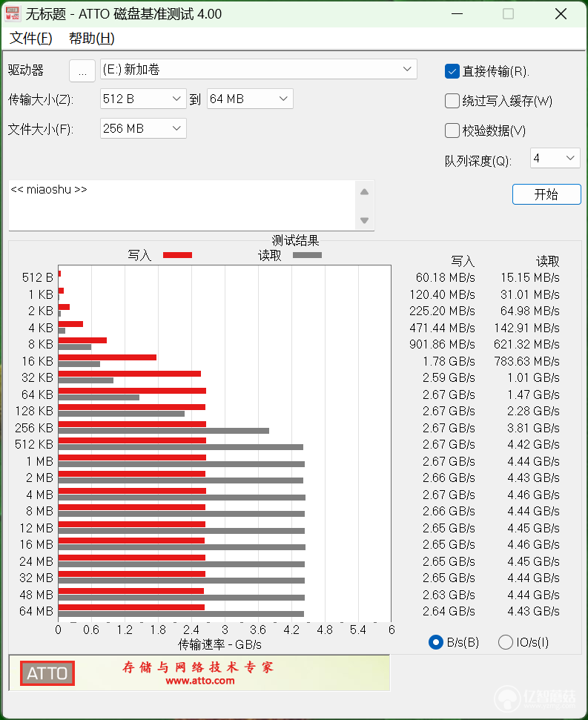The width and height of the screenshot is (588, 720).
Task: Click the 2.63 GB/s write value
Action: pos(449,595)
